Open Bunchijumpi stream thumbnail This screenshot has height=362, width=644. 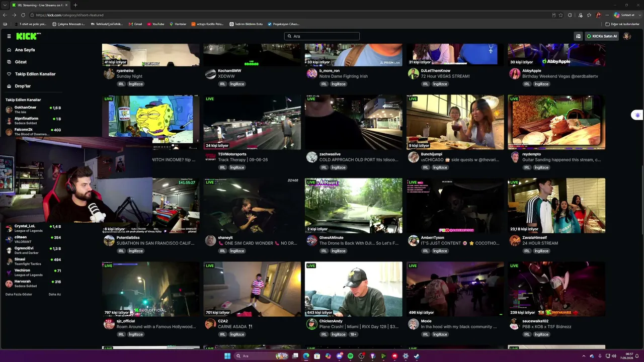tap(455, 122)
